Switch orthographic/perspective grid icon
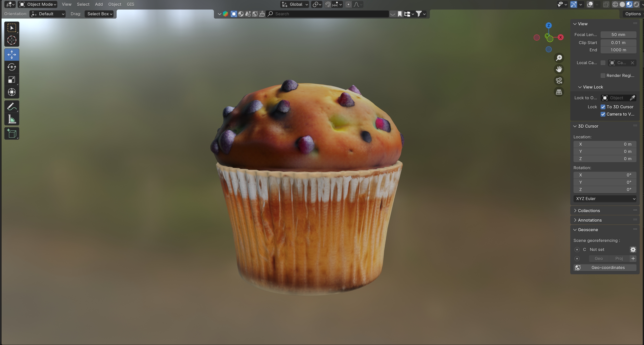Viewport: 644px width, 345px height. click(559, 92)
